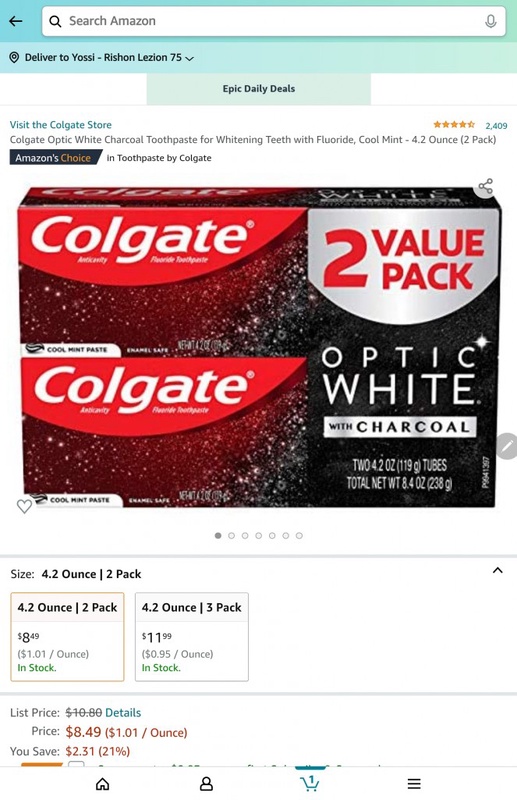Open the account profile icon

click(x=206, y=784)
